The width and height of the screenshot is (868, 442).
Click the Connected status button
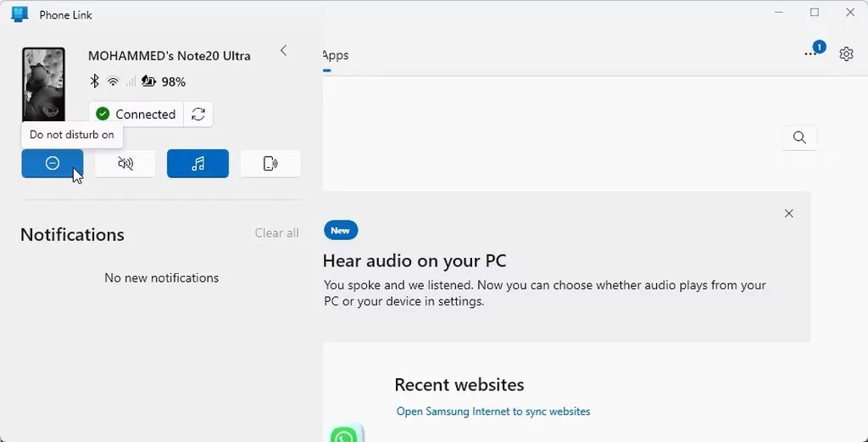136,115
